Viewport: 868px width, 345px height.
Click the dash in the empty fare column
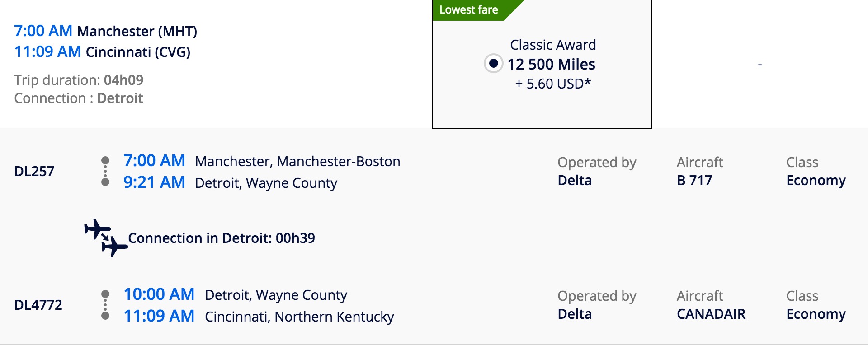point(760,65)
